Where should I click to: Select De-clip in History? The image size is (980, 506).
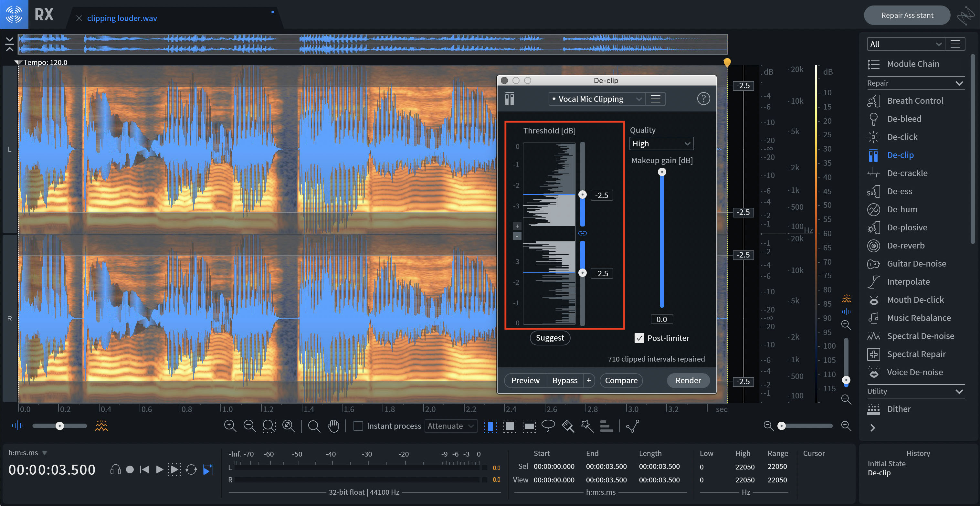(879, 473)
